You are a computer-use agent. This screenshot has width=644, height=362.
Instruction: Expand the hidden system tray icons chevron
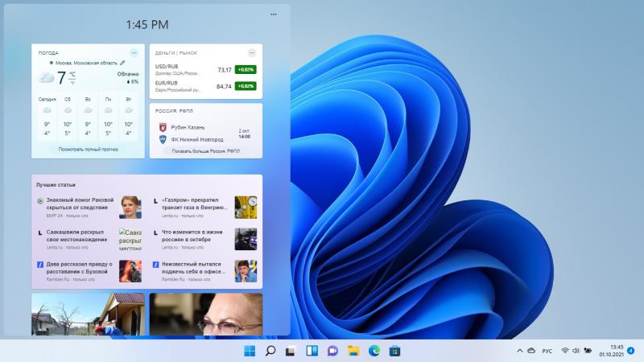tap(519, 351)
